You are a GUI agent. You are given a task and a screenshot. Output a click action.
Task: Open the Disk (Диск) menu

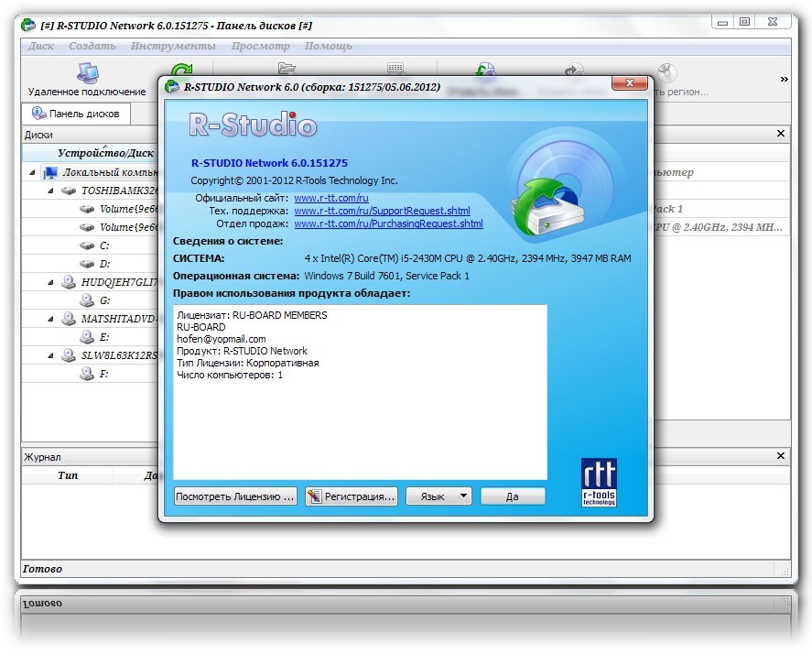pyautogui.click(x=41, y=46)
